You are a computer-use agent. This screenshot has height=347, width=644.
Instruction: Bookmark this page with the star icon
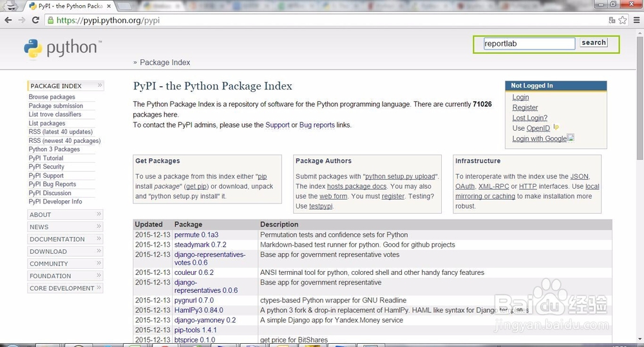623,20
